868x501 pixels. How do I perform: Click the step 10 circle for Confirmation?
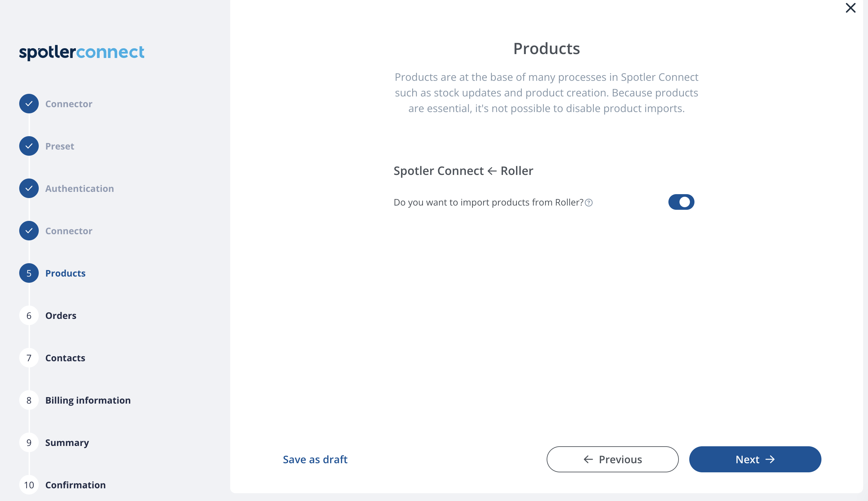pos(29,485)
